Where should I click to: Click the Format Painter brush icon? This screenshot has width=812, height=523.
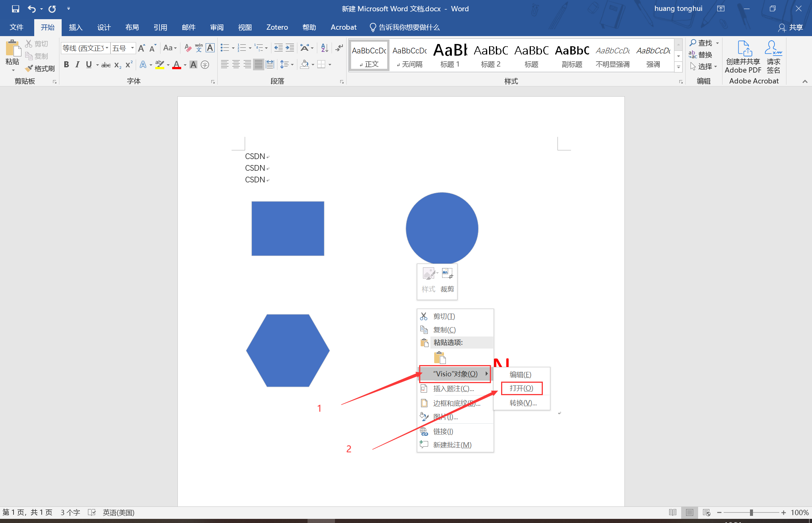tap(30, 68)
